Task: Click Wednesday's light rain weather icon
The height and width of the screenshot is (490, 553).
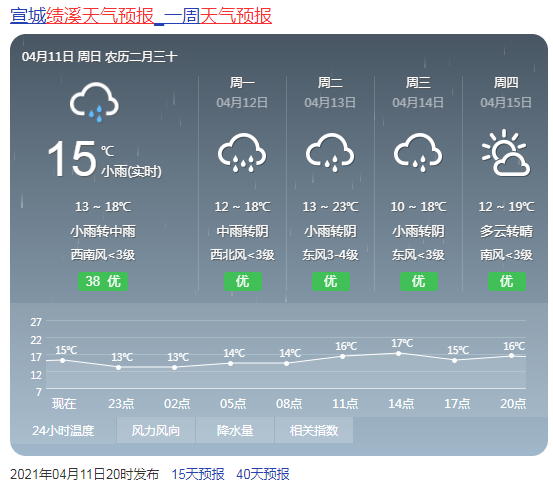Action: 418,152
